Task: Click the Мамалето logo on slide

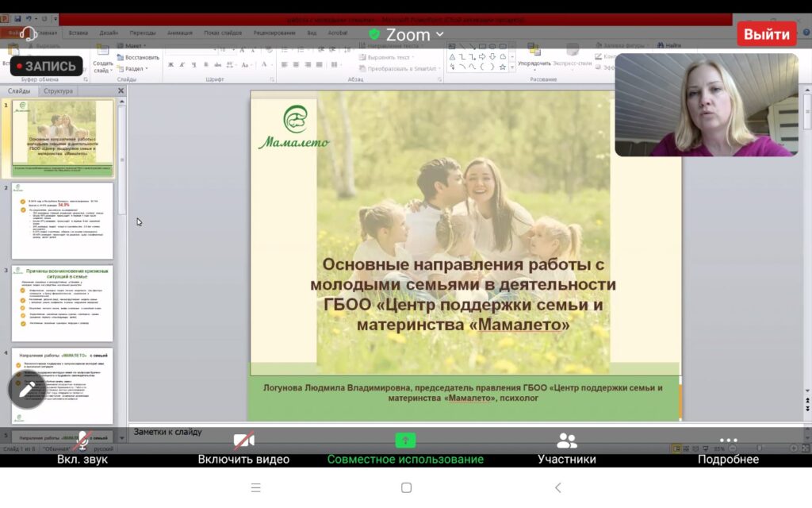Action: tap(294, 127)
